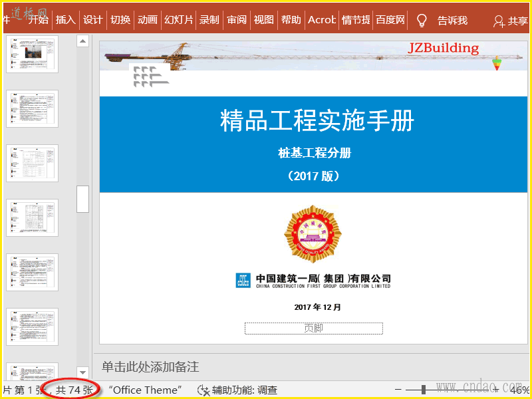Click the zoom slider handle

point(424,390)
